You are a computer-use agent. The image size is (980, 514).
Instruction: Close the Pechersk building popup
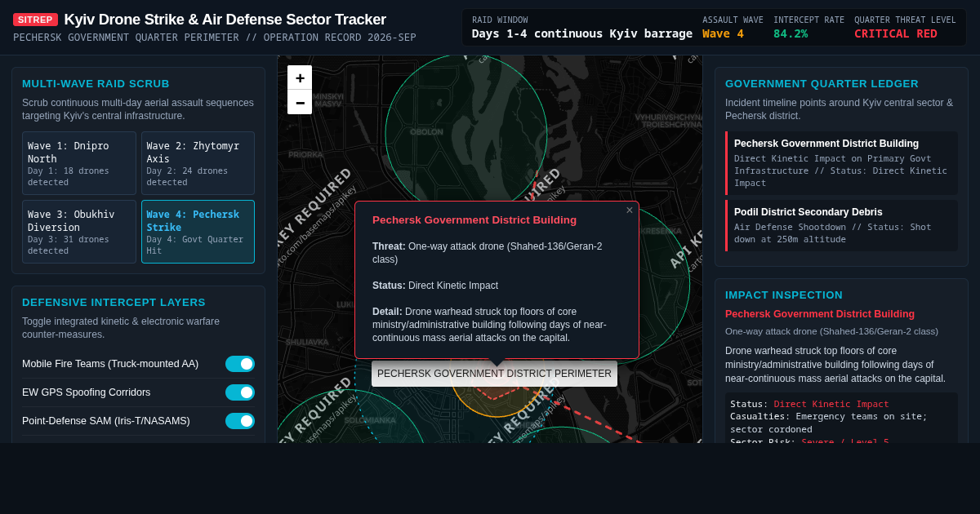coord(630,210)
